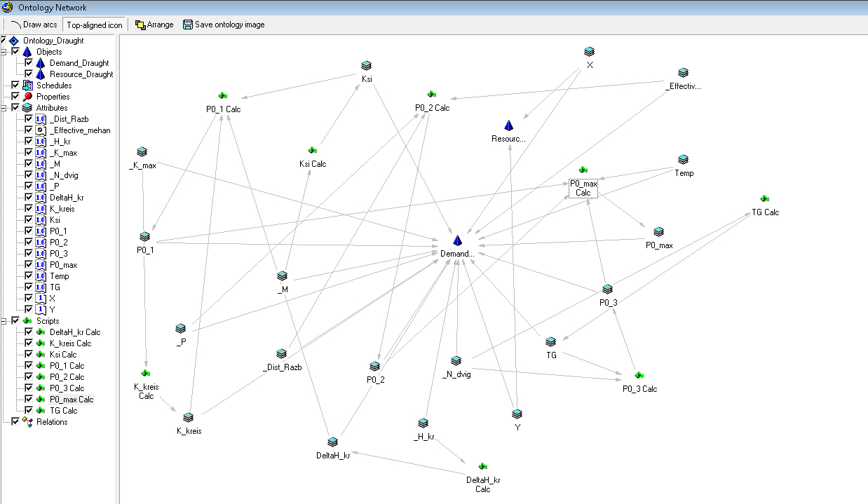Toggle the Demand_Draught checkbox in tree

point(29,63)
